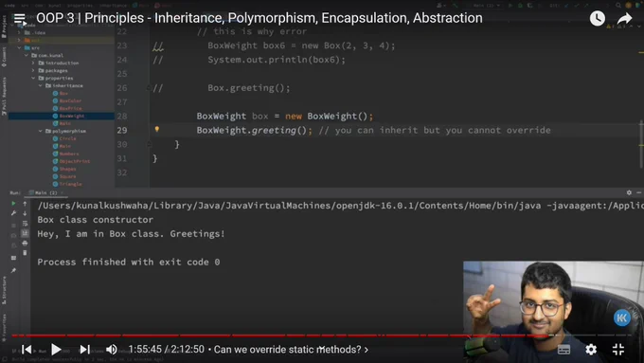Click the Share arrow icon

point(624,18)
